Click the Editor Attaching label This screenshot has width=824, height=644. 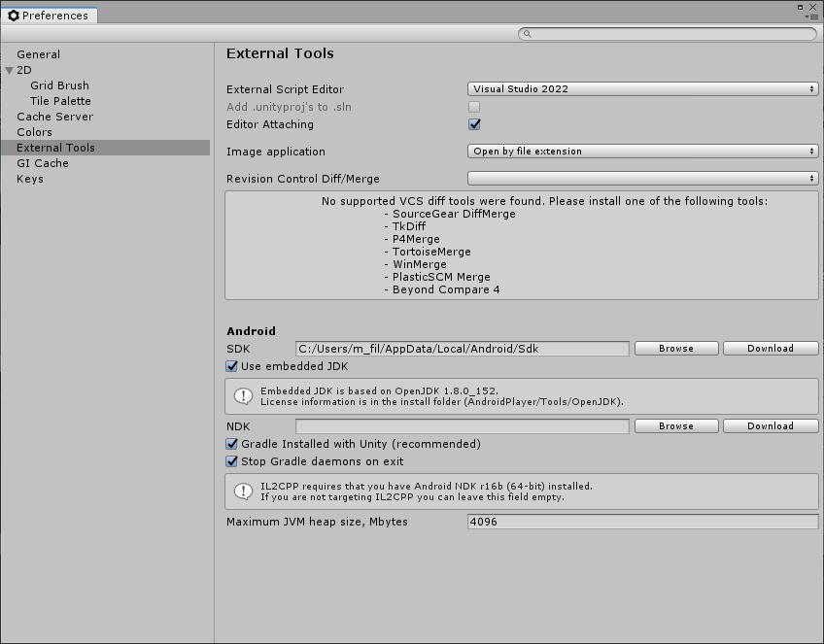(x=270, y=124)
